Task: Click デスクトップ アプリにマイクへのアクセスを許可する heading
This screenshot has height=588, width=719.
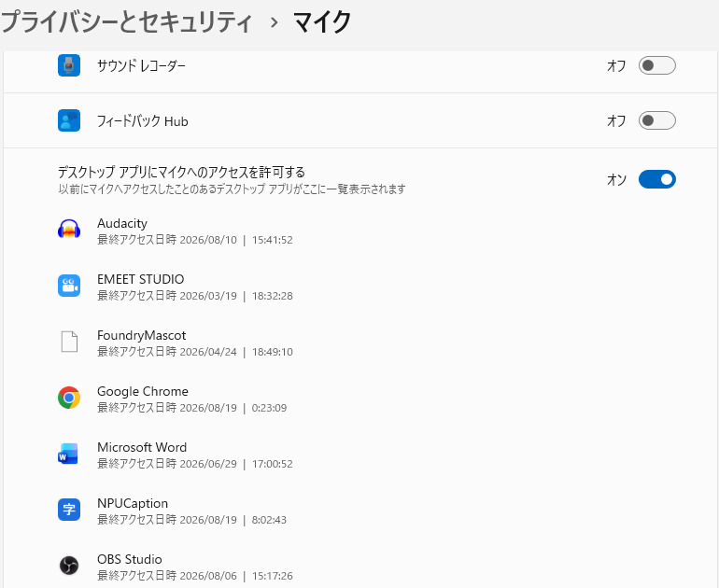Action: tap(181, 173)
